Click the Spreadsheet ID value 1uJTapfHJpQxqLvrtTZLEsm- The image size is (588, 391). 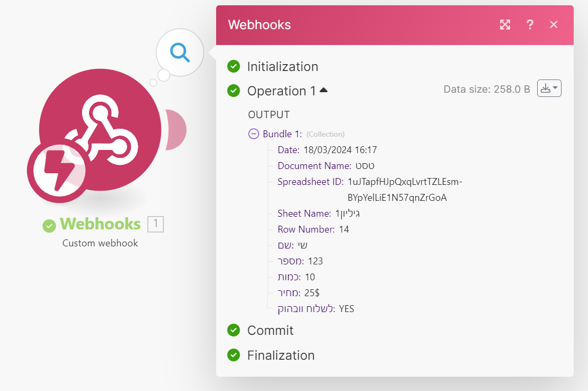coord(405,182)
